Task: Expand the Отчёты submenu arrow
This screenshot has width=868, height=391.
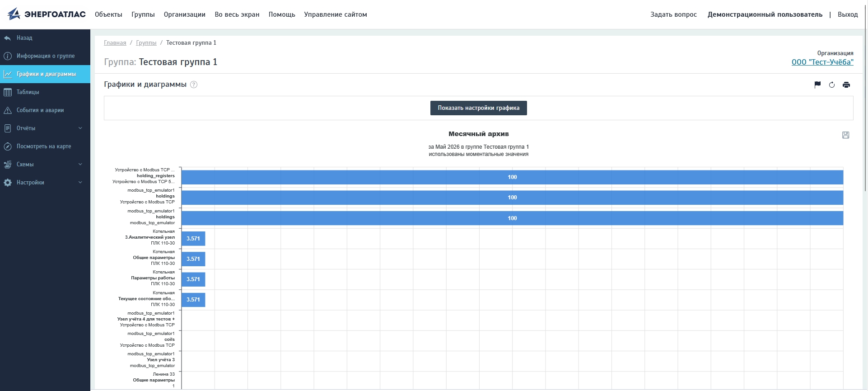Action: pyautogui.click(x=80, y=128)
